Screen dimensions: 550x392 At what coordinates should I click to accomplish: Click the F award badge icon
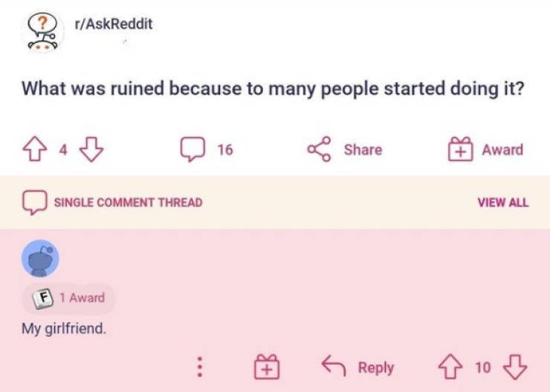[43, 298]
